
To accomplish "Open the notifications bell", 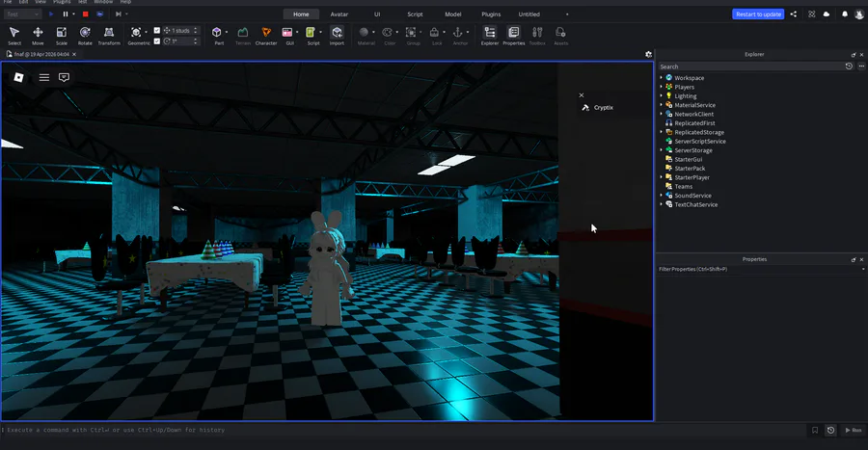I will (845, 14).
